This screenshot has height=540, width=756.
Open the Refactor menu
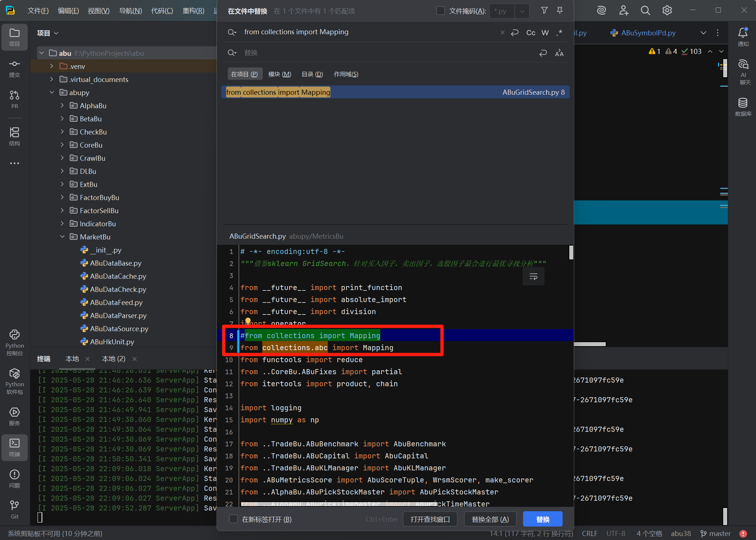pos(193,11)
